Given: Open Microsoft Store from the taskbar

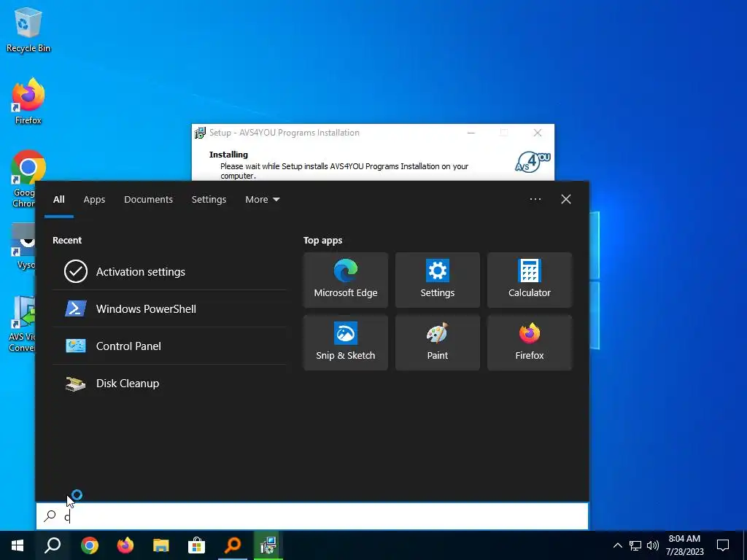Looking at the screenshot, I should coord(196,545).
